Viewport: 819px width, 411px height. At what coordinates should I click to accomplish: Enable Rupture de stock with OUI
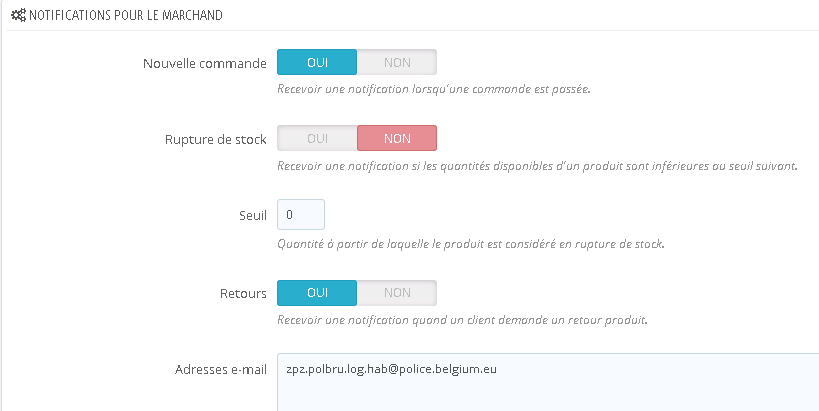(317, 139)
